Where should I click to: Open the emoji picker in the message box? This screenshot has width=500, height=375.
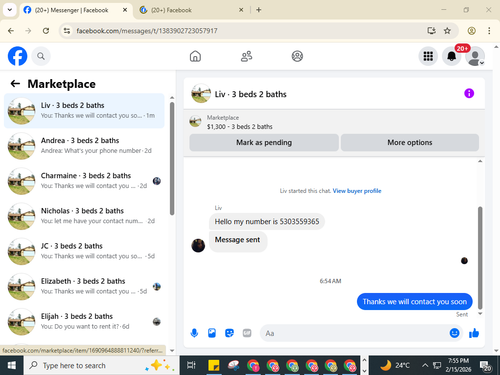click(454, 333)
